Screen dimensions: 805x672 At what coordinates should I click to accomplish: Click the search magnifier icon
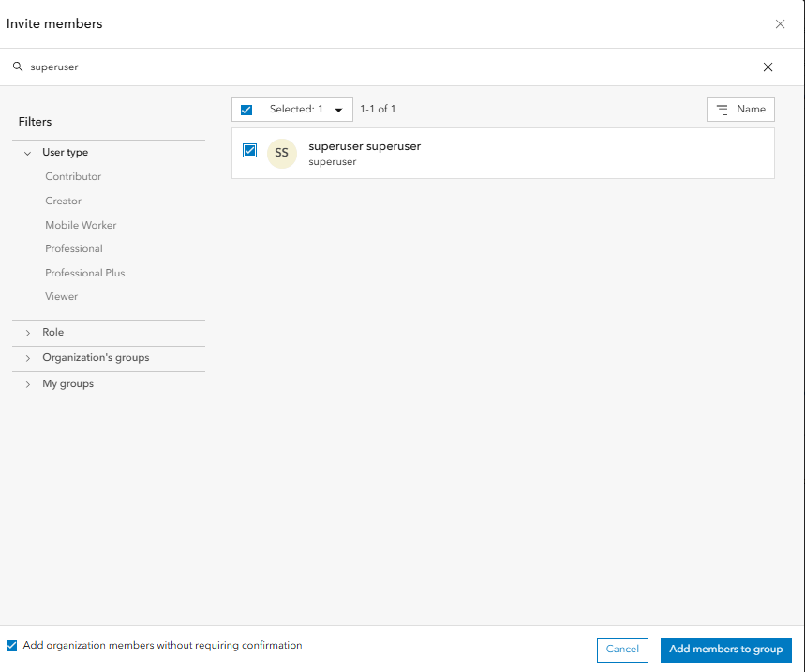17,67
